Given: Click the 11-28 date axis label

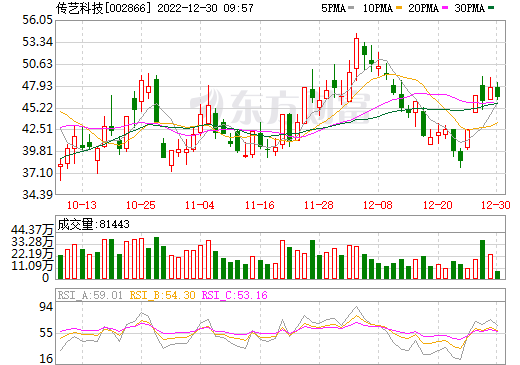Looking at the screenshot, I should point(319,205).
